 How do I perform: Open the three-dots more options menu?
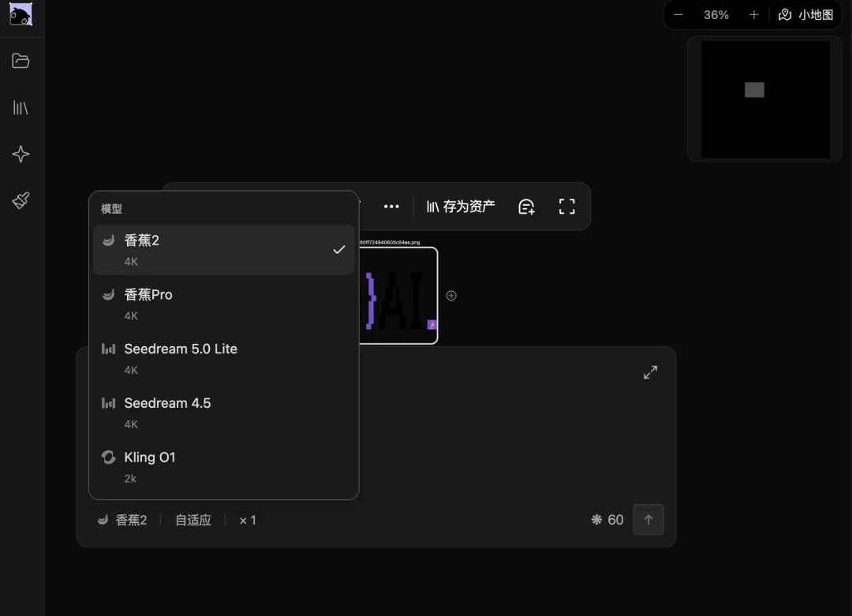tap(391, 207)
